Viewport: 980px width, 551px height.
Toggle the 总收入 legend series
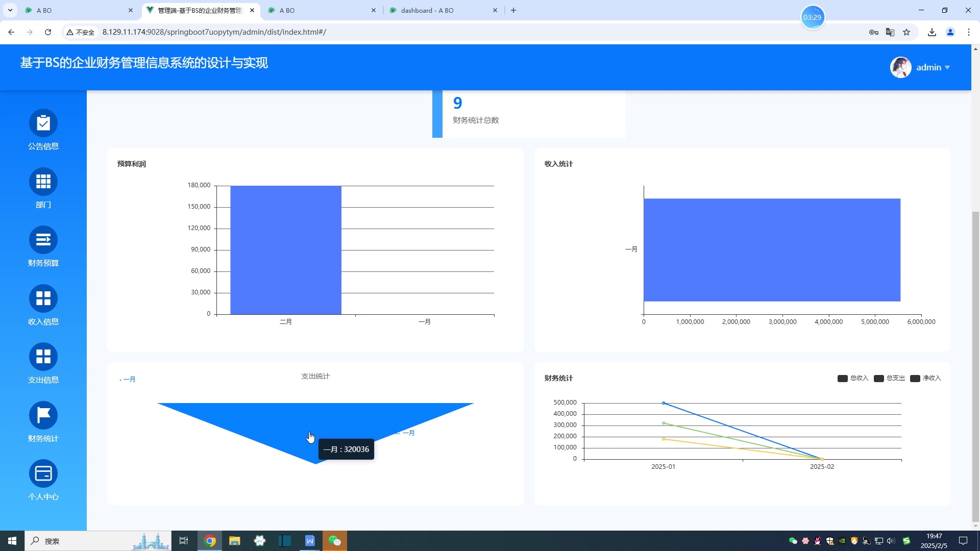[853, 378]
